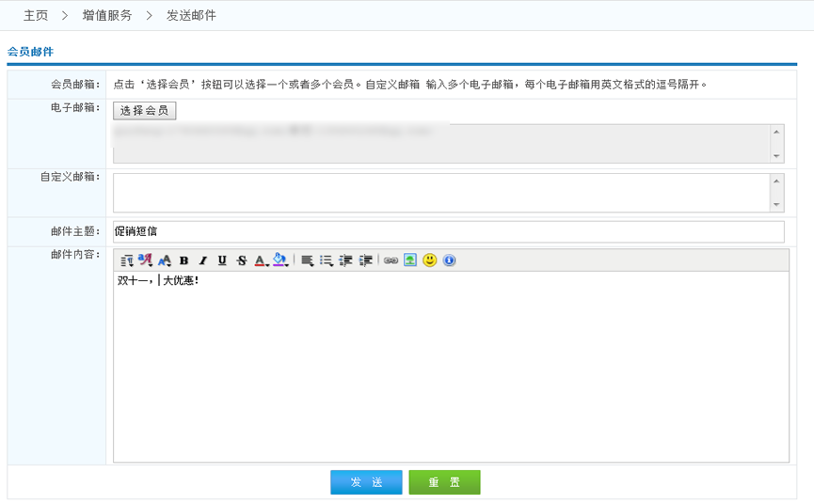Open the text color picker
The height and width of the screenshot is (504, 814).
[x=261, y=260]
